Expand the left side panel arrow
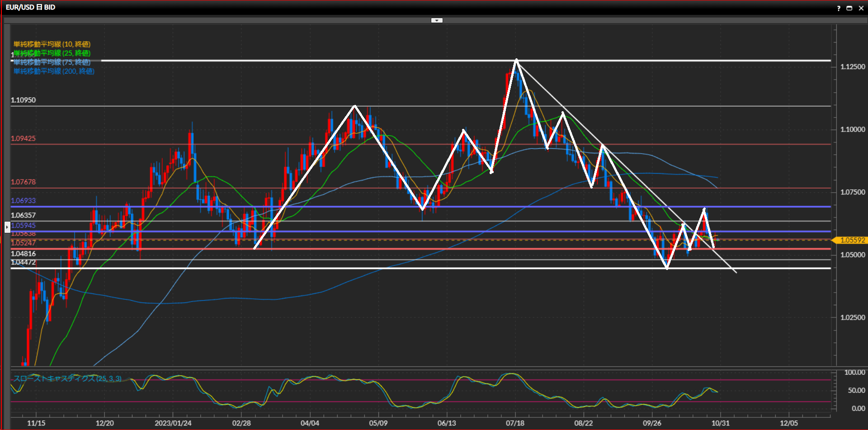Screen dimensions: 868x430 (7, 227)
